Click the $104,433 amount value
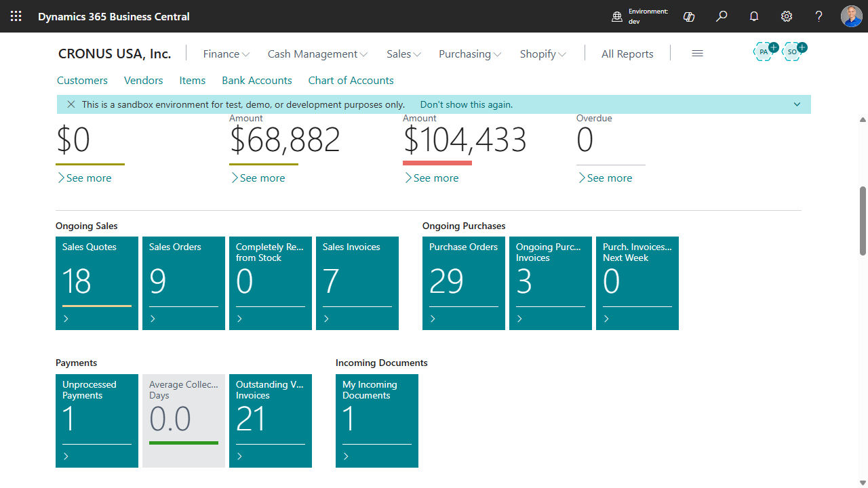 coord(465,140)
